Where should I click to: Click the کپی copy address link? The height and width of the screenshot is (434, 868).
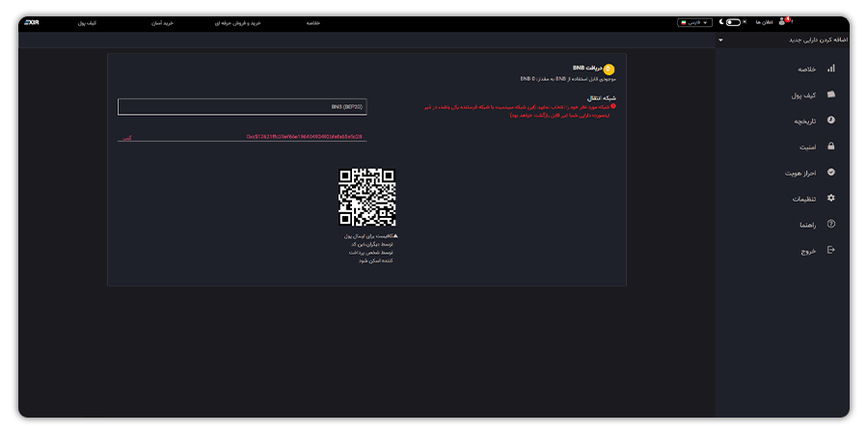[126, 137]
